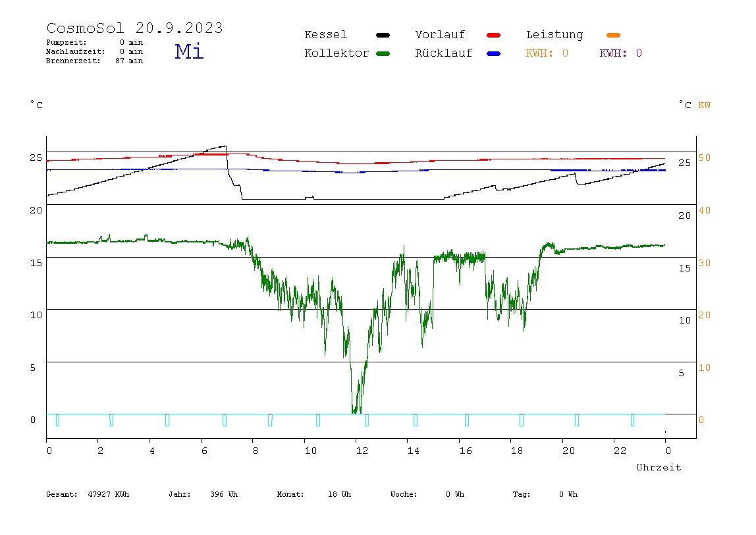The image size is (756, 535).
Task: Click "5" on the left temperature axis
Action: point(33,368)
